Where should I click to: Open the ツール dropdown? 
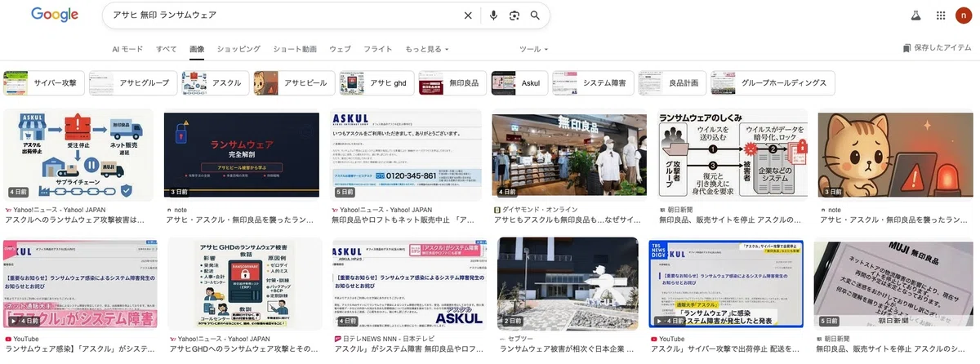[533, 49]
